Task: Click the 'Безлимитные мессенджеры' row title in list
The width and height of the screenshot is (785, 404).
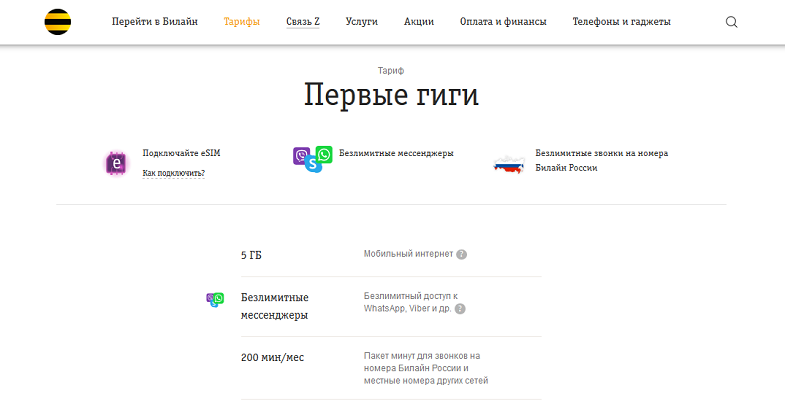Action: [x=275, y=306]
